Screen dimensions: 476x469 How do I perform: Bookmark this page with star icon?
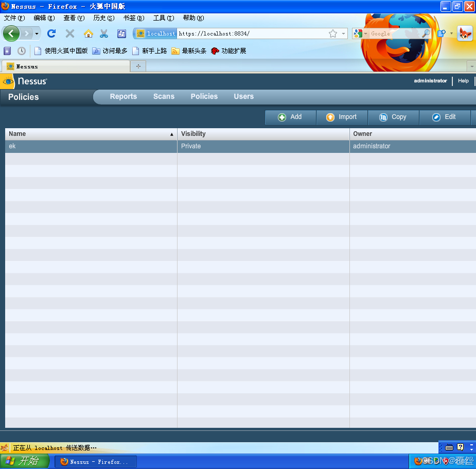click(x=333, y=33)
